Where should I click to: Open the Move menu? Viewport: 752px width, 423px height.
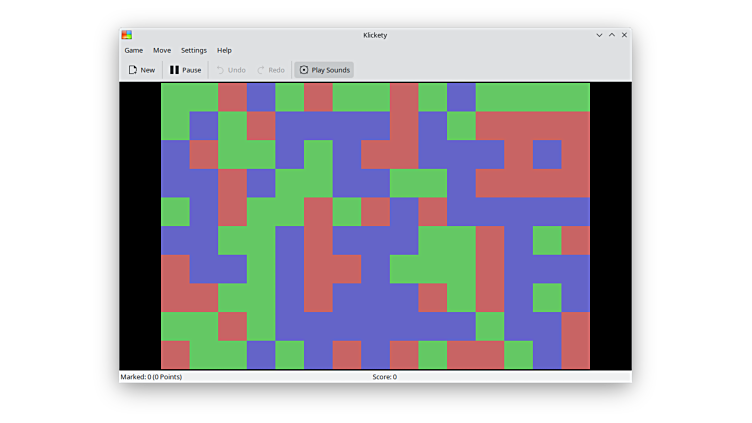click(x=162, y=50)
